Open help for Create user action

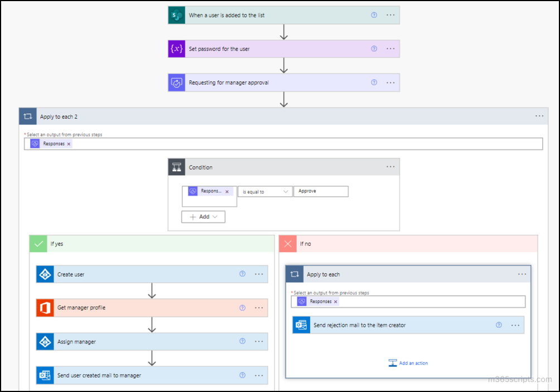(x=242, y=274)
